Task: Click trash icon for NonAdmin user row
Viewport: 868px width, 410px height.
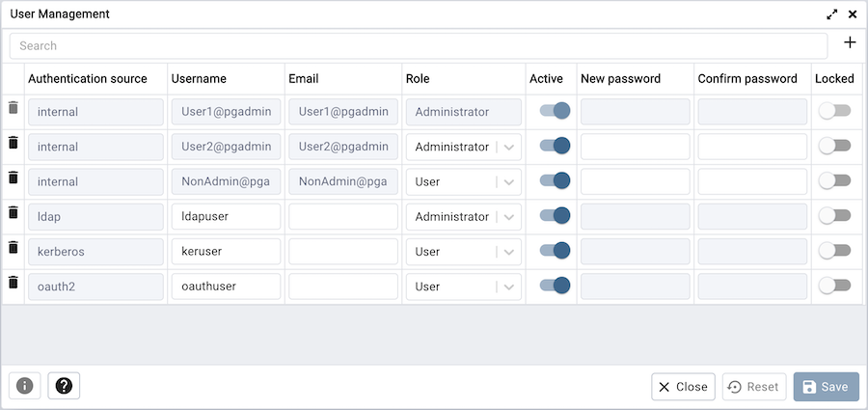Action: [14, 178]
